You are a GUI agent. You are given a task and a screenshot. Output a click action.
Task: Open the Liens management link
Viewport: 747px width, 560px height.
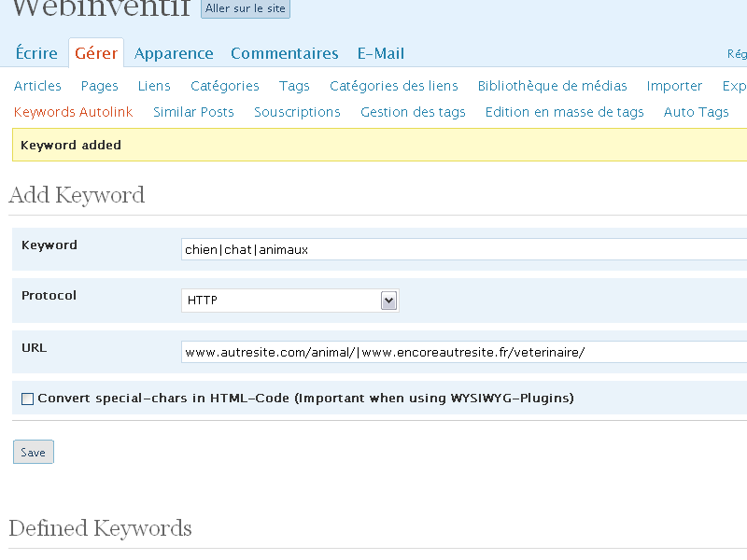154,86
